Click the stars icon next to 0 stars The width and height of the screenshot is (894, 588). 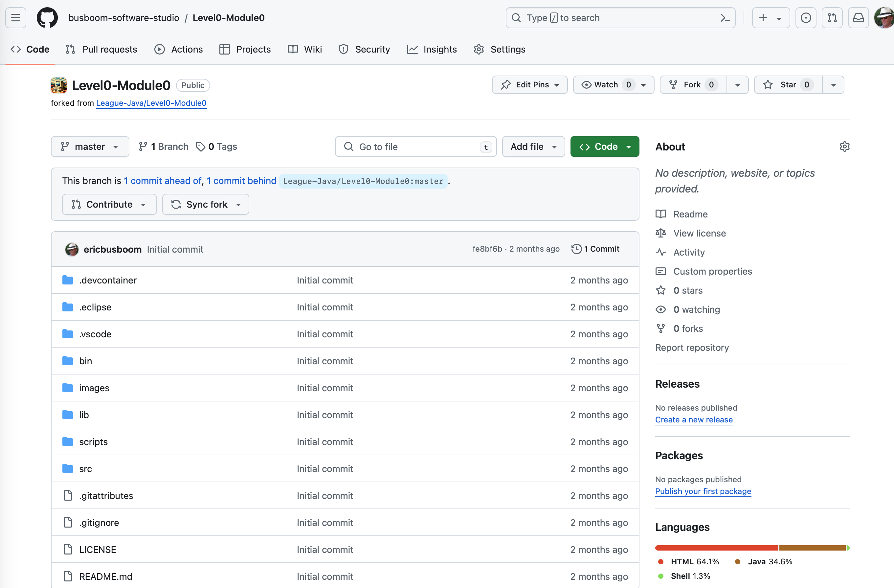[661, 290]
